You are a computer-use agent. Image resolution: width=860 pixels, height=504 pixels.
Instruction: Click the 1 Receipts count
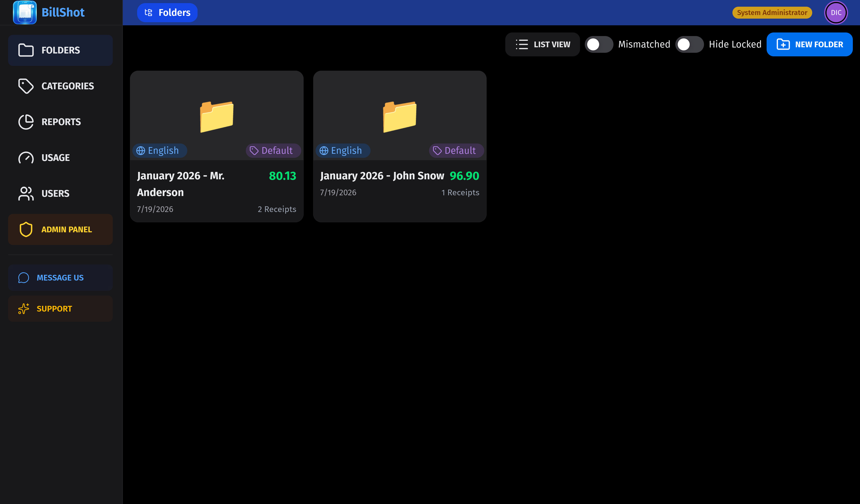(460, 192)
